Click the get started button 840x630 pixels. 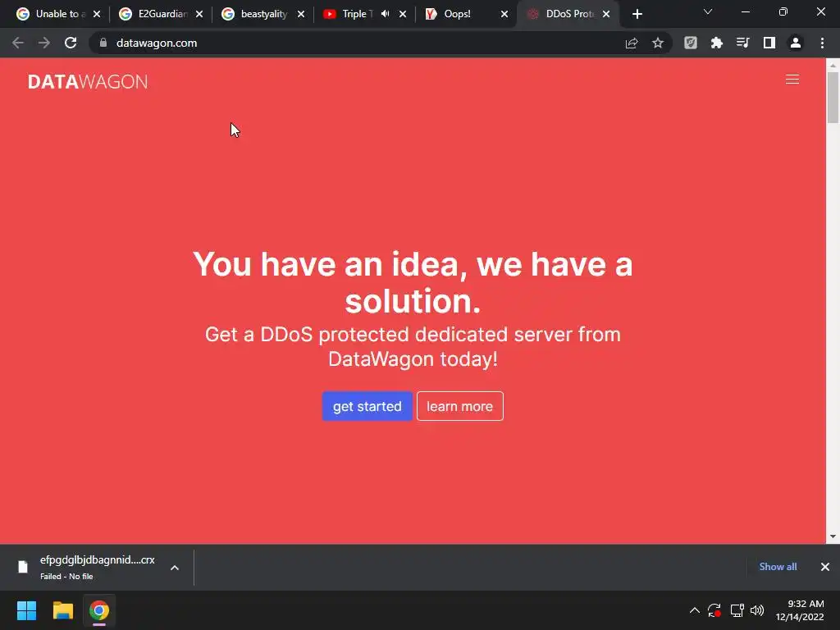367,406
